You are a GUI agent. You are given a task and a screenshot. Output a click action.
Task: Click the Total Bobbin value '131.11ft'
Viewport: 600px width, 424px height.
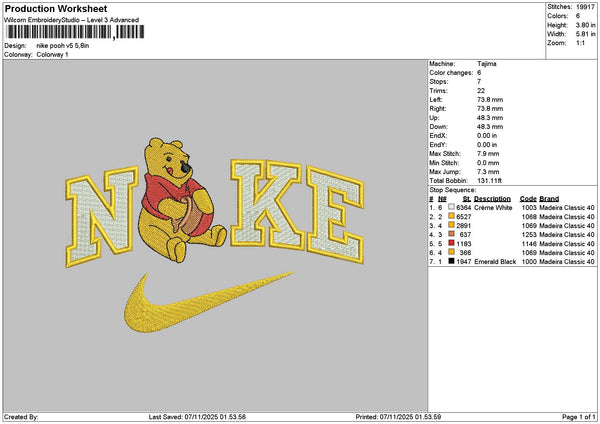click(x=489, y=181)
